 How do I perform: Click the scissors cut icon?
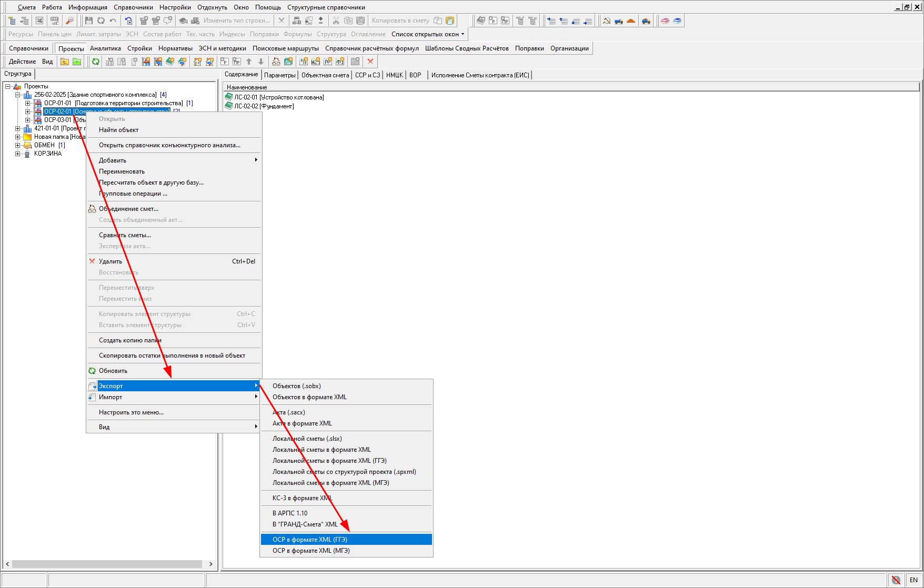coord(336,21)
